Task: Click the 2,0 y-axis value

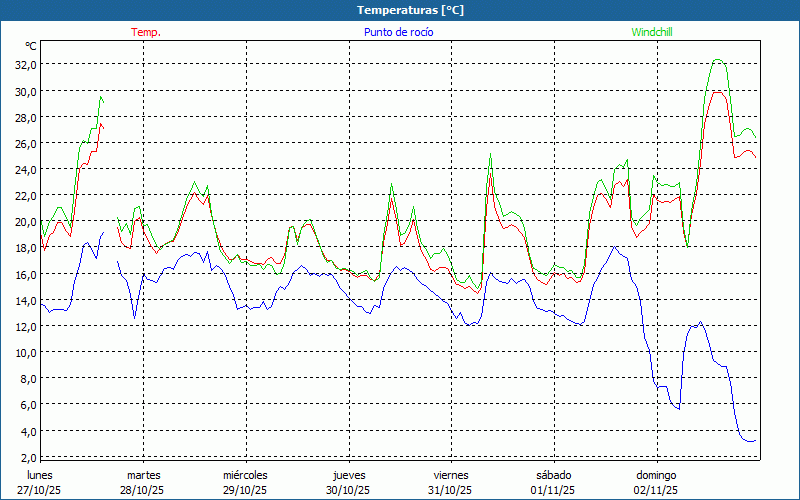Action: coord(27,457)
